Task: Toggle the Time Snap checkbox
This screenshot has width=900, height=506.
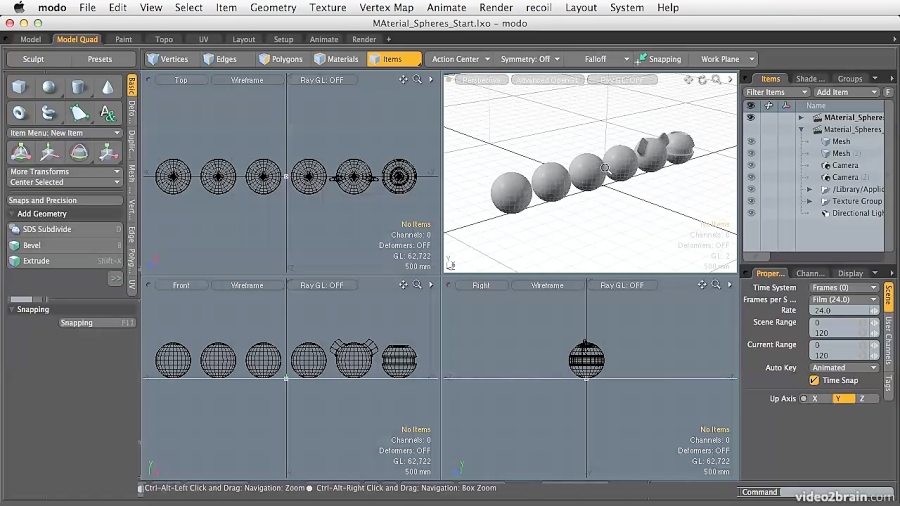Action: [814, 380]
